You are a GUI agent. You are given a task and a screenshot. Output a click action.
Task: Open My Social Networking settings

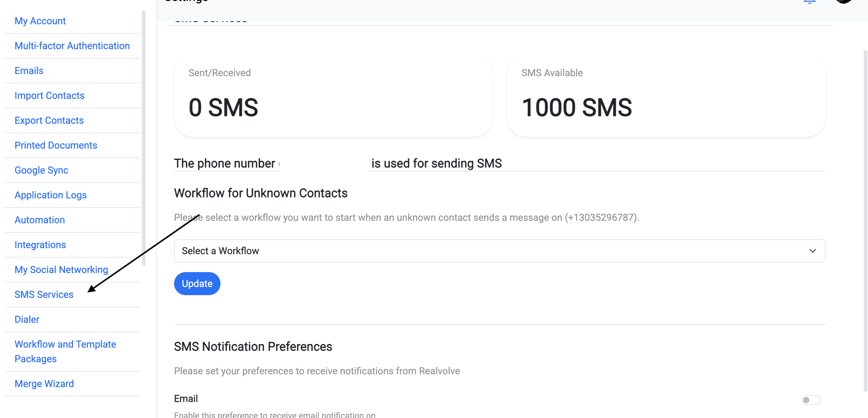pos(61,269)
